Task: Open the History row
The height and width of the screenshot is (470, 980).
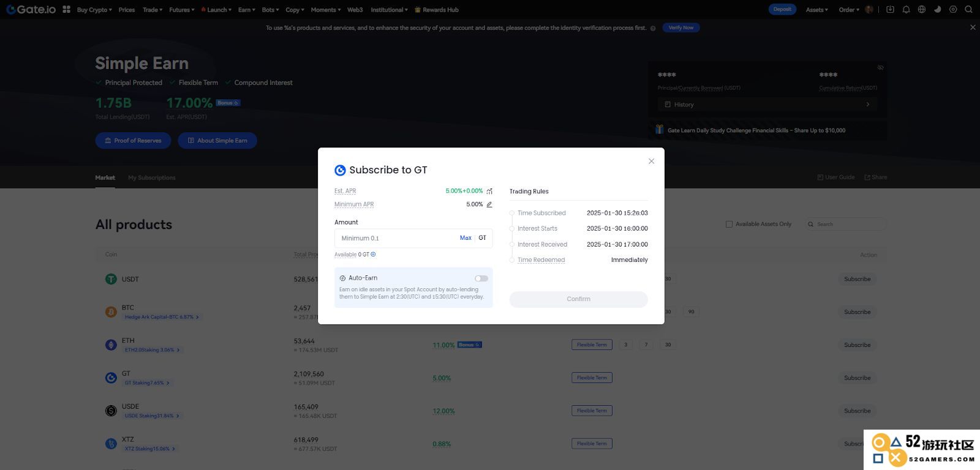Action: 767,105
